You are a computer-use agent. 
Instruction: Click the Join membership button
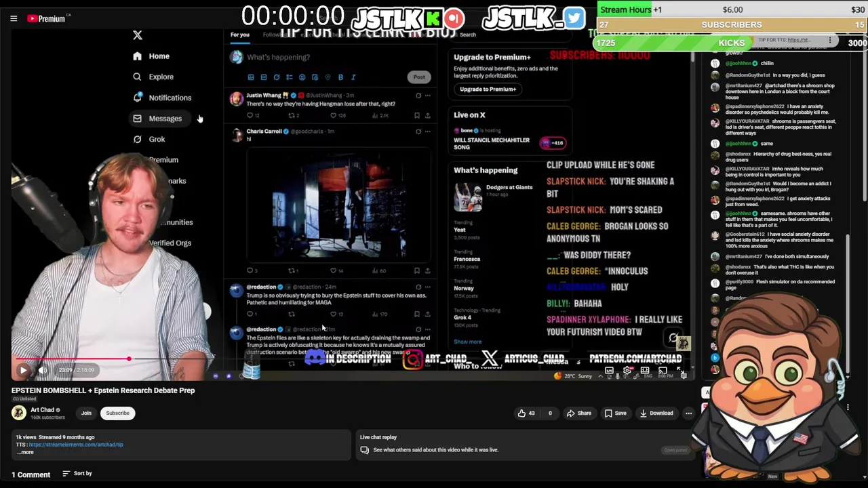tap(86, 413)
